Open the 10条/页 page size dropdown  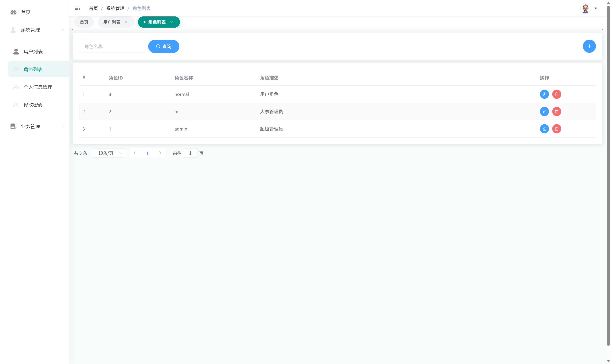pyautogui.click(x=108, y=153)
